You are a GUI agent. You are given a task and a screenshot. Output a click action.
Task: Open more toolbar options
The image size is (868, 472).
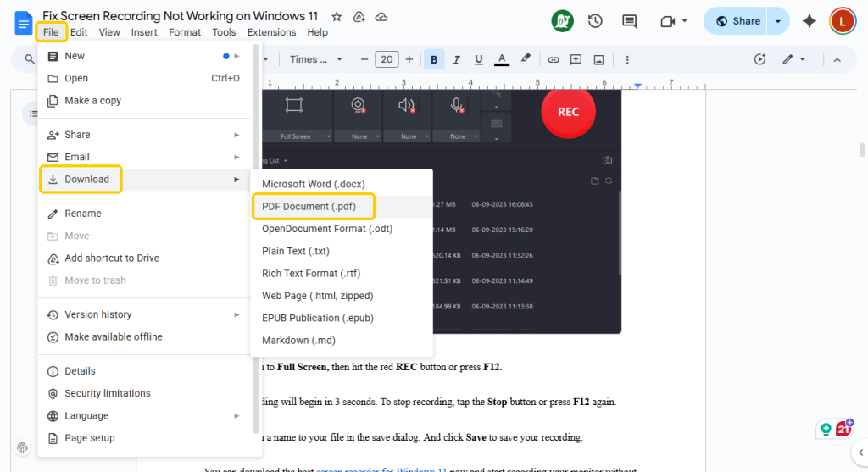pos(627,60)
